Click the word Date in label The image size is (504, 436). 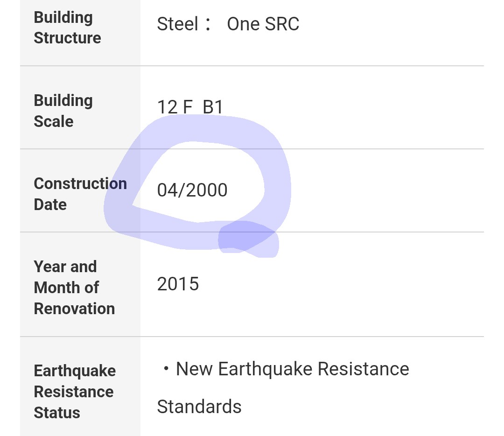point(50,204)
